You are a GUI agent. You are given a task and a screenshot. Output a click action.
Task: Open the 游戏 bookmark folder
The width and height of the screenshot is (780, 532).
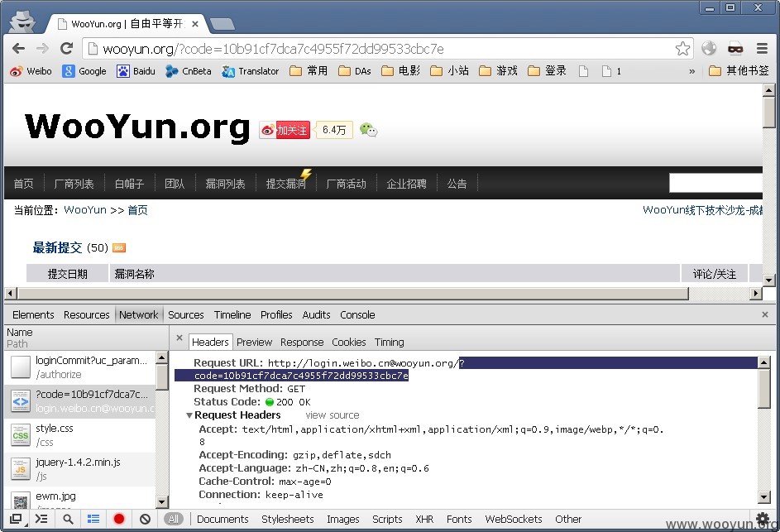498,71
